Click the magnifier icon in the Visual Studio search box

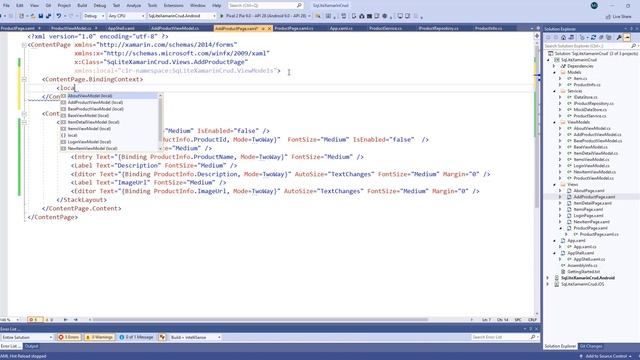[x=299, y=5]
